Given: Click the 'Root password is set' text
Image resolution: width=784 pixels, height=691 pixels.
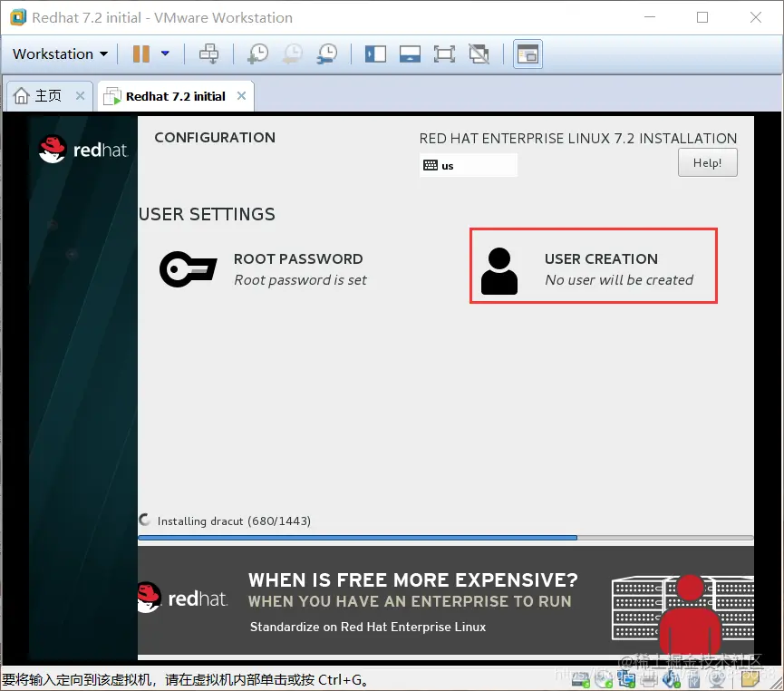Looking at the screenshot, I should tap(301, 279).
